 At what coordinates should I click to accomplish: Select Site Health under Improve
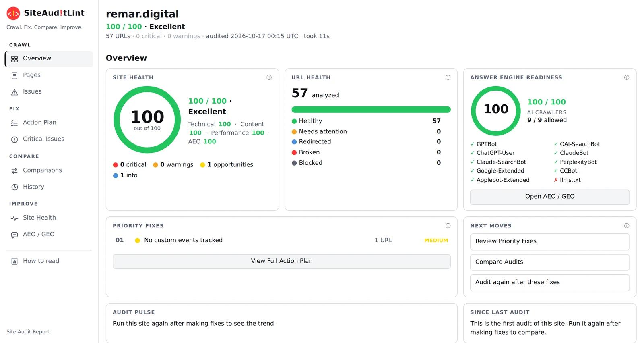click(x=49, y=218)
